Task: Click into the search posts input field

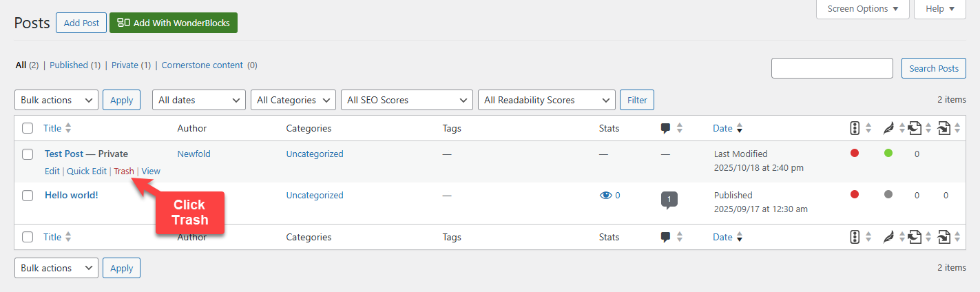Action: coord(832,68)
